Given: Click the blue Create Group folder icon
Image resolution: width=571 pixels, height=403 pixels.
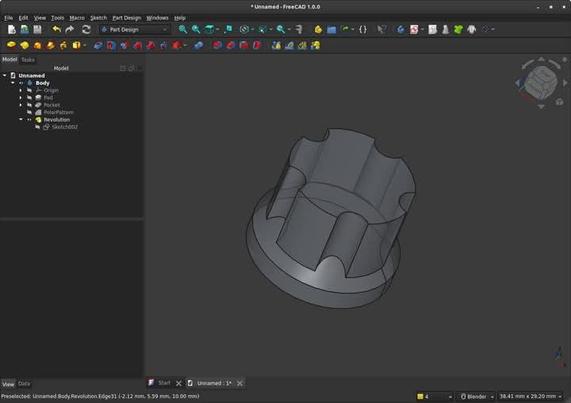Looking at the screenshot, I should click(x=331, y=29).
